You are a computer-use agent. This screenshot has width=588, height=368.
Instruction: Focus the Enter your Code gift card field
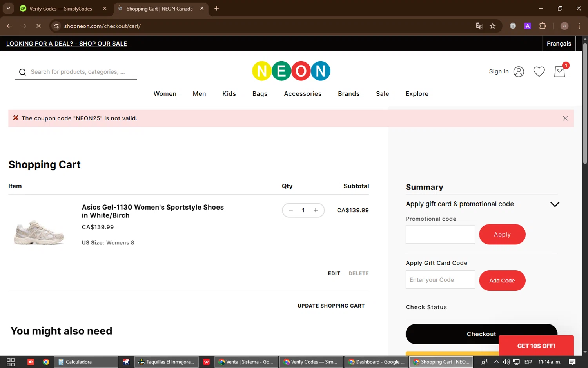pyautogui.click(x=440, y=280)
